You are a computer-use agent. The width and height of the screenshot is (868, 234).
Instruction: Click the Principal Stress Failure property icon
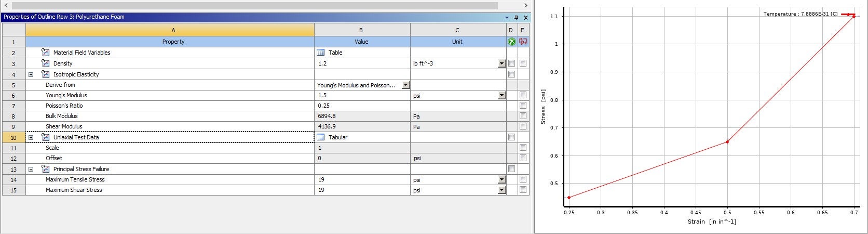point(45,169)
